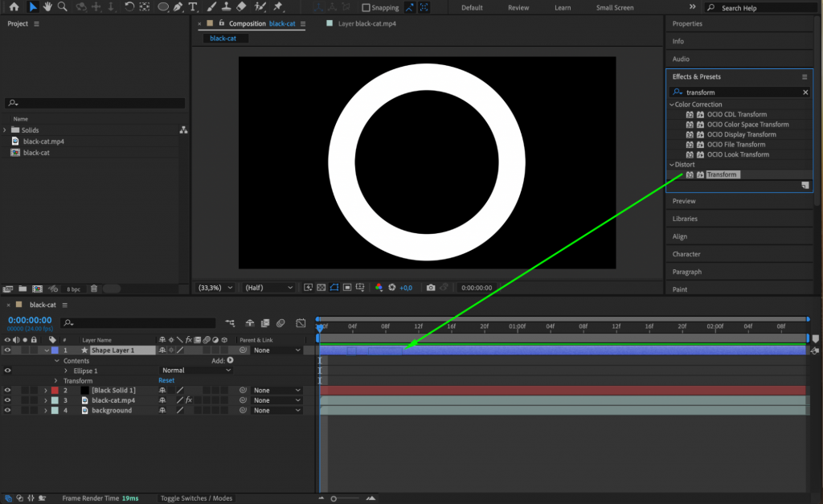Choose the Horizontal Type tool

point(193,7)
